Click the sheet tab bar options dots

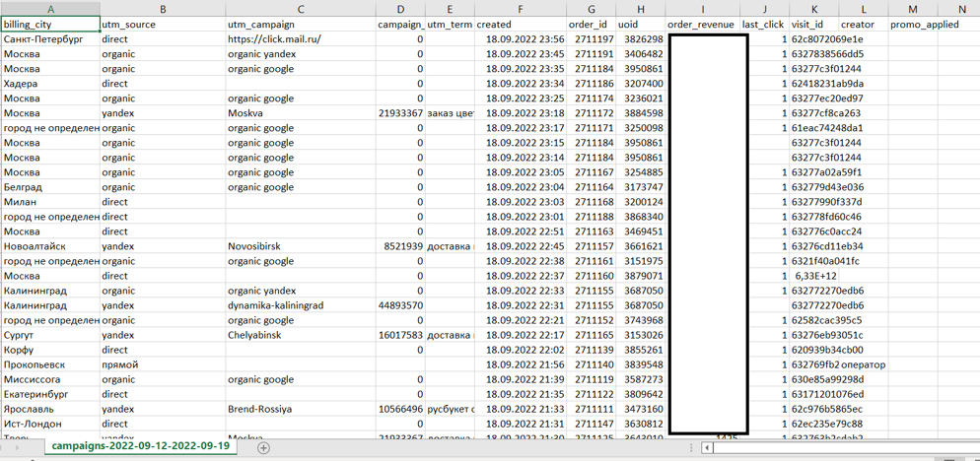[690, 448]
